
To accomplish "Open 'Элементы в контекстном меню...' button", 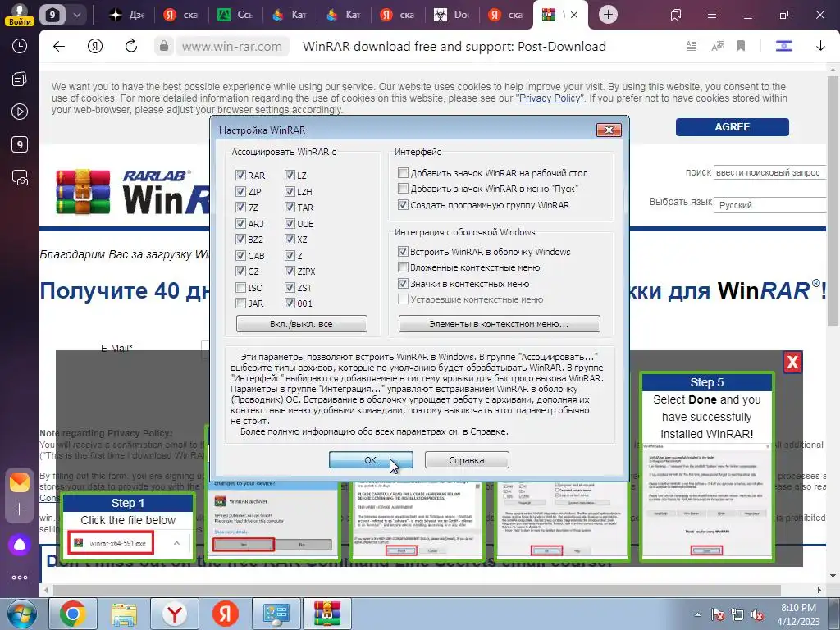I will (x=500, y=323).
